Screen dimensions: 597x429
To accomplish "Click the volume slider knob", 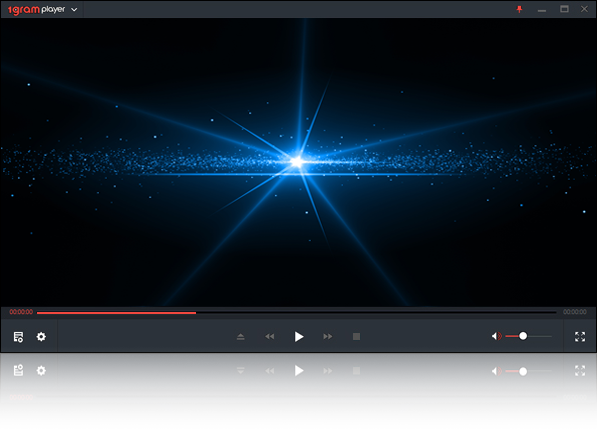I will click(x=523, y=336).
